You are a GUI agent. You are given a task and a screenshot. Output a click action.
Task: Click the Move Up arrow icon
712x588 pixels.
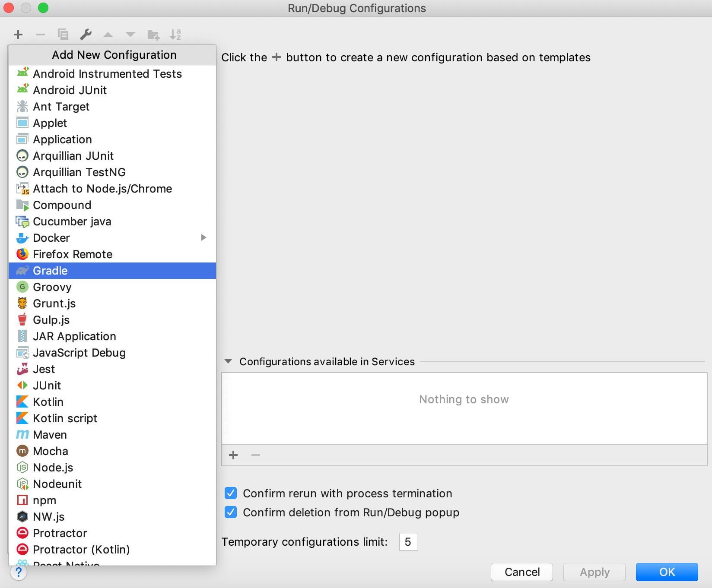108,34
